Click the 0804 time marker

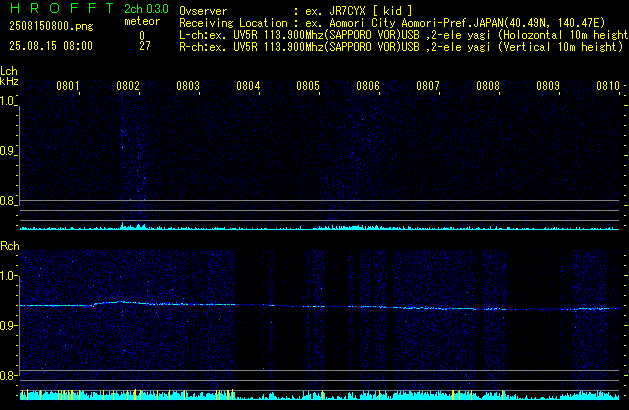[x=248, y=86]
